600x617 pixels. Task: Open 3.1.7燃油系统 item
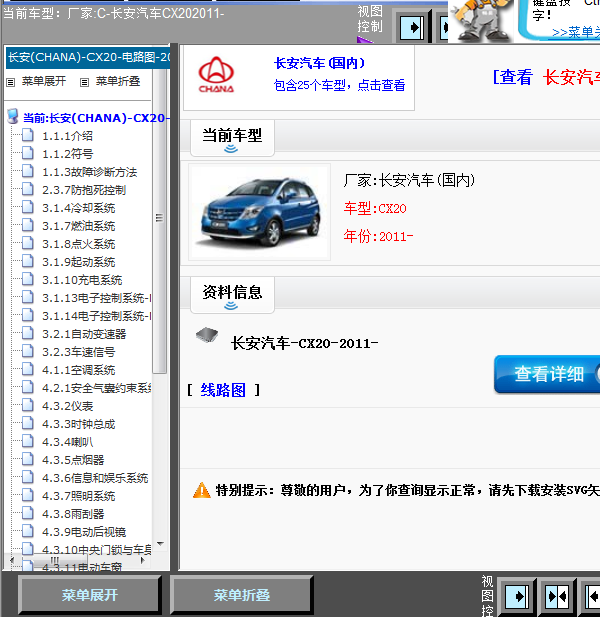point(78,226)
